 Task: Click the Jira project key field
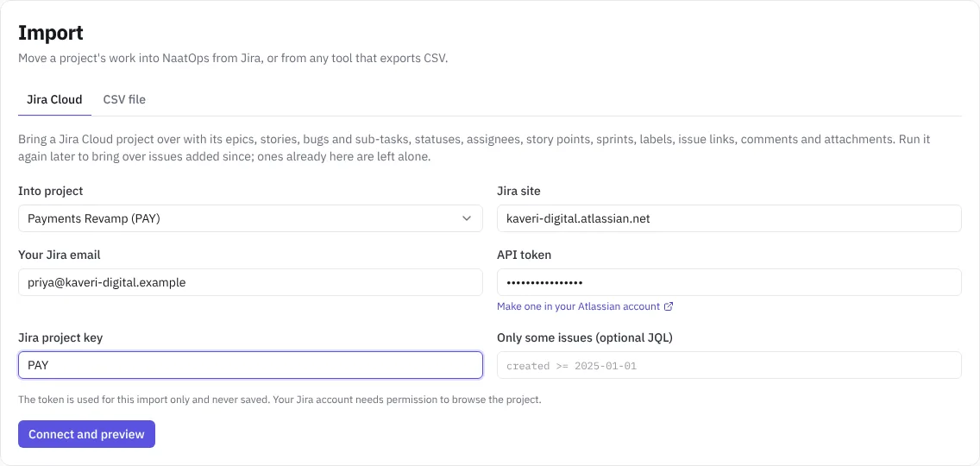[x=250, y=365]
